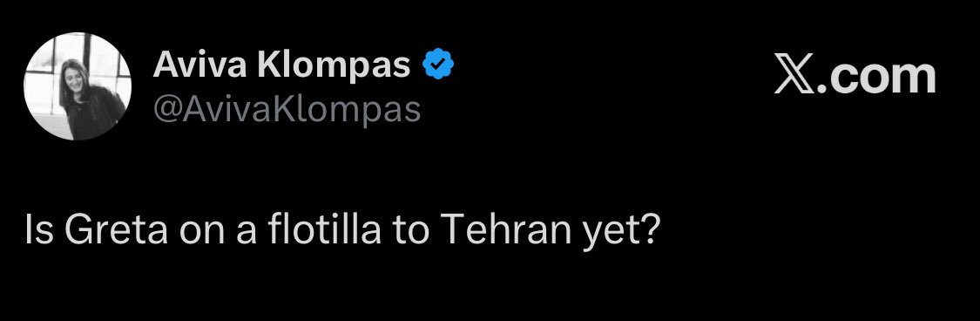Click the blue verified checkmark badge

point(439,64)
